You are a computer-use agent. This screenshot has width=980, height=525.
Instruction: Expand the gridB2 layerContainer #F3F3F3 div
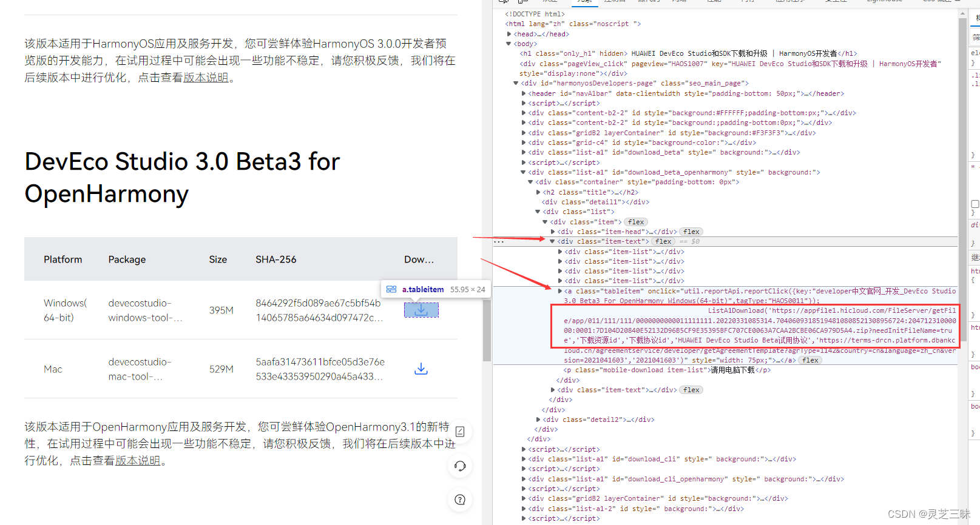(x=524, y=133)
